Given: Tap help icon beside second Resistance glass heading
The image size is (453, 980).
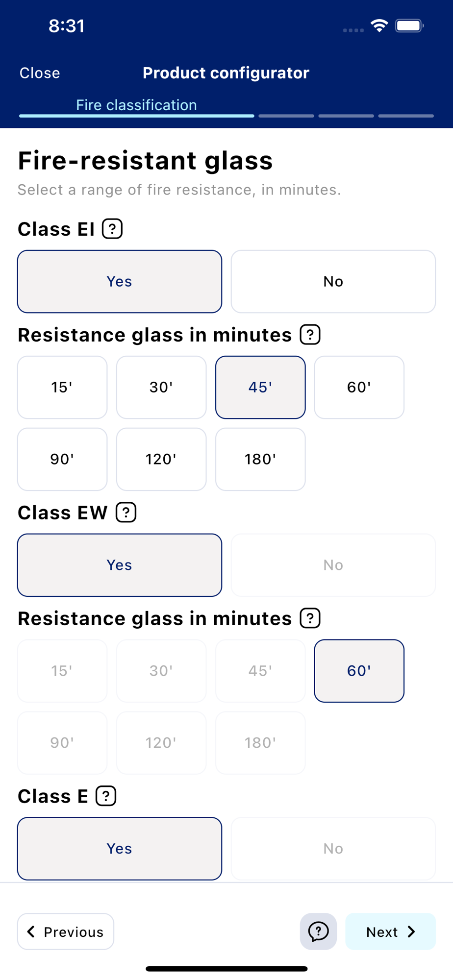Looking at the screenshot, I should [310, 618].
